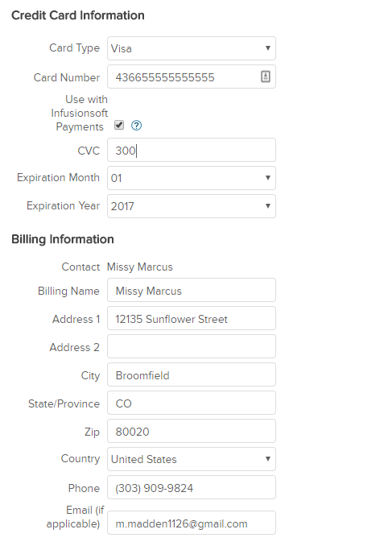The image size is (392, 546).
Task: Click the Missy Marcus contact name text
Action: coord(139,267)
